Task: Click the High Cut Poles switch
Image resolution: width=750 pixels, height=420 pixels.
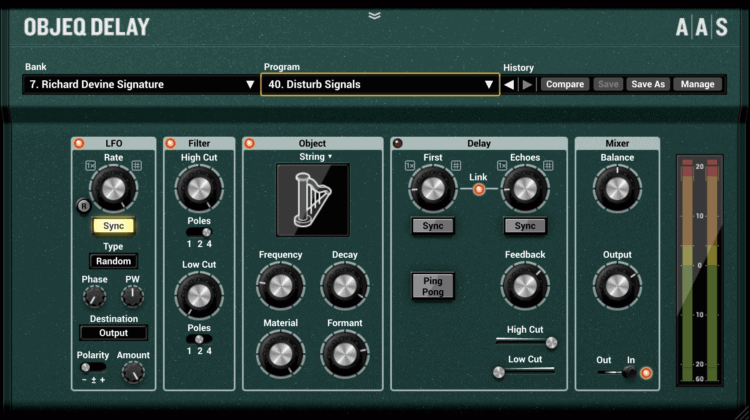Action: pos(199,232)
